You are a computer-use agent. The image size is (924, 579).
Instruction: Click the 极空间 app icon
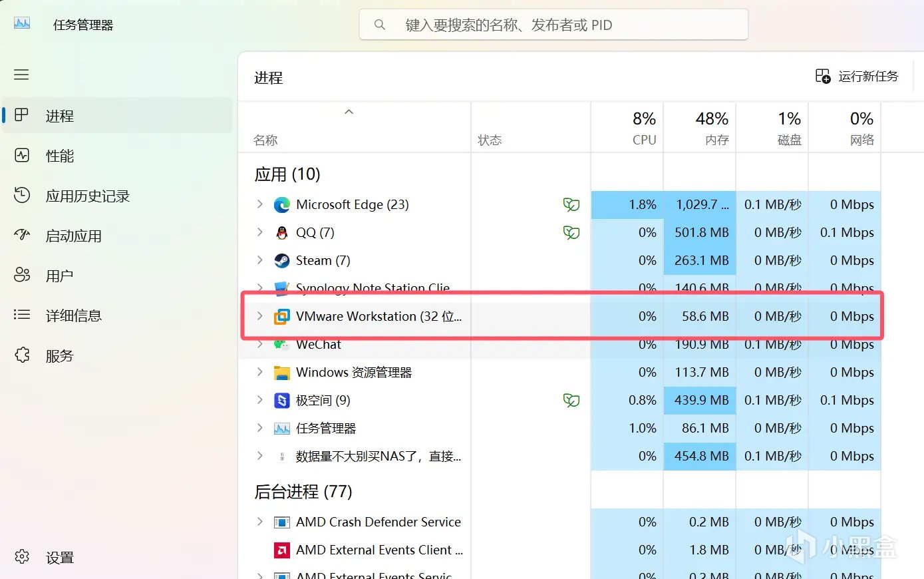[x=282, y=400]
